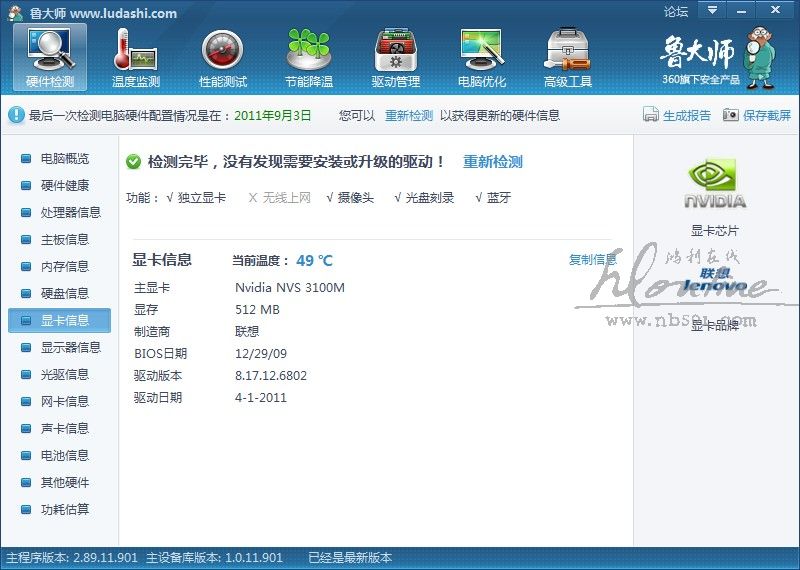Open 高级工具 advanced toolbox icon
The width and height of the screenshot is (800, 570).
pos(568,58)
